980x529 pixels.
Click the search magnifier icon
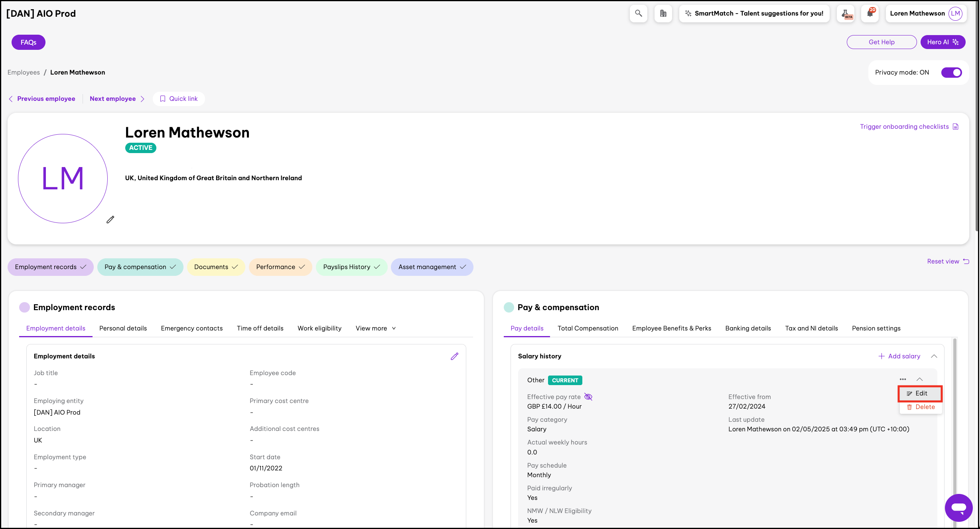coord(638,13)
